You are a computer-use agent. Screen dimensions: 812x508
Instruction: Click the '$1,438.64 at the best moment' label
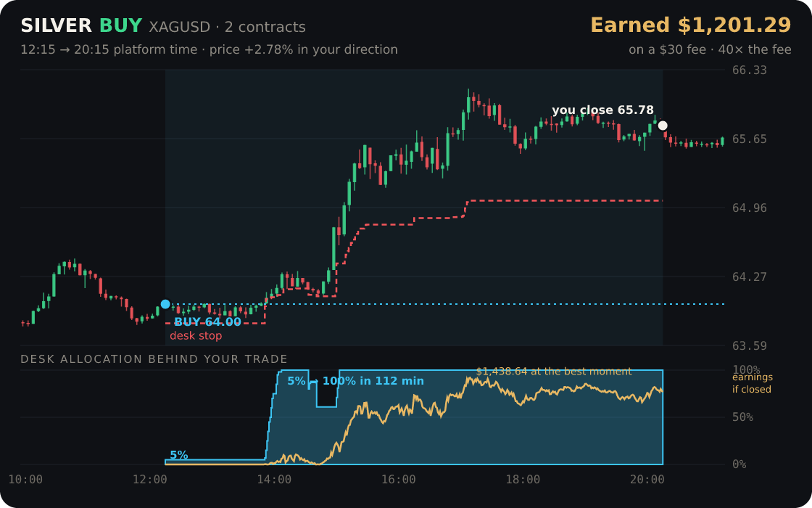(x=554, y=372)
